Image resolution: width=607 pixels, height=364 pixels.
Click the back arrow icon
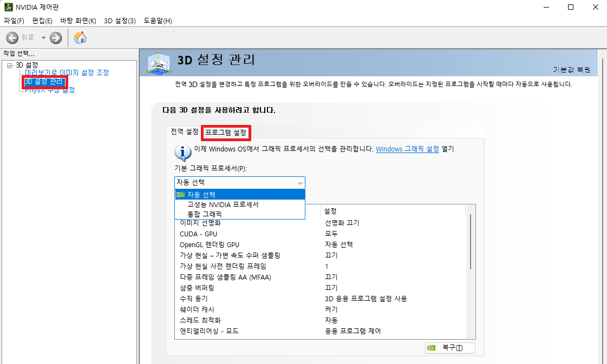tap(12, 37)
